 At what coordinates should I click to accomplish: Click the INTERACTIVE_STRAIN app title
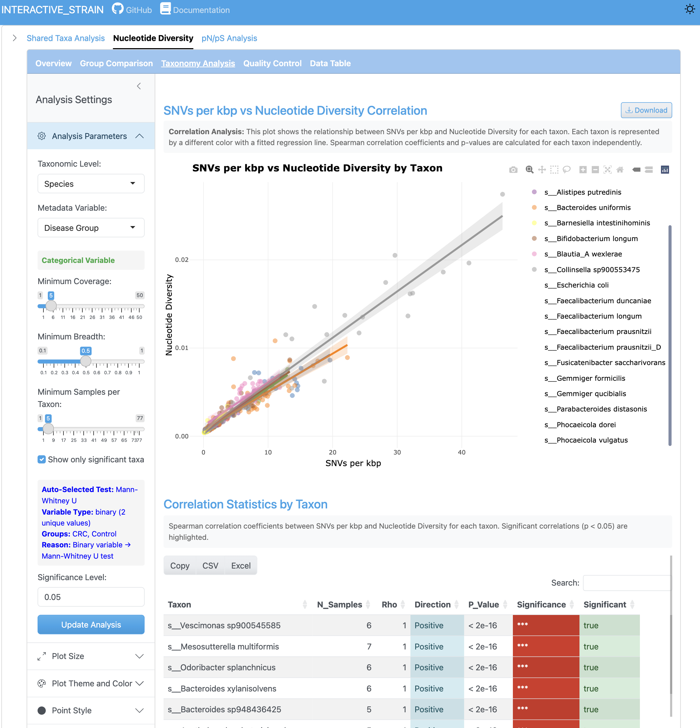(x=52, y=10)
